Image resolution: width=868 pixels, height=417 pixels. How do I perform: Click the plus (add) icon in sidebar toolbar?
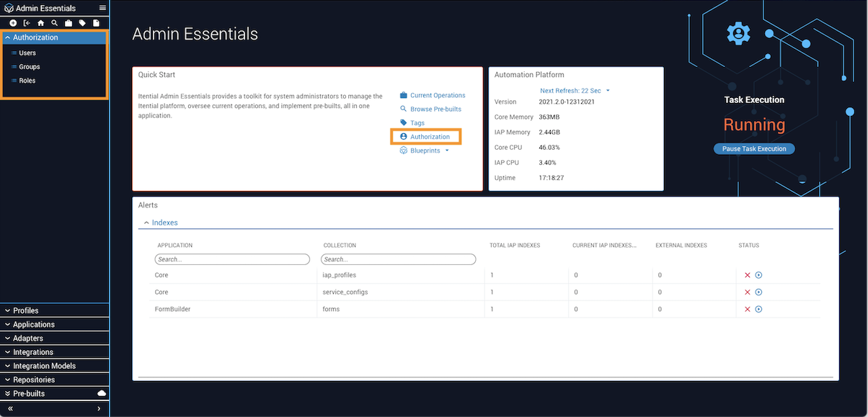(x=13, y=23)
